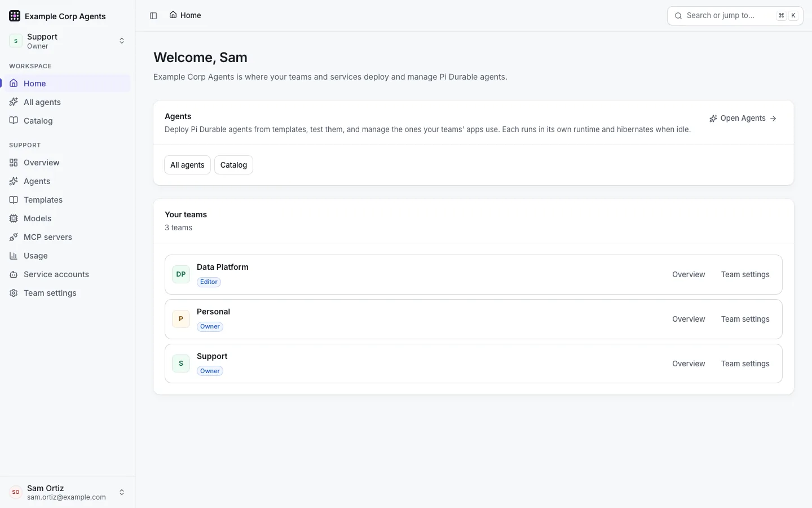
Task: Click the Owner badge under Personal
Action: pyautogui.click(x=210, y=326)
